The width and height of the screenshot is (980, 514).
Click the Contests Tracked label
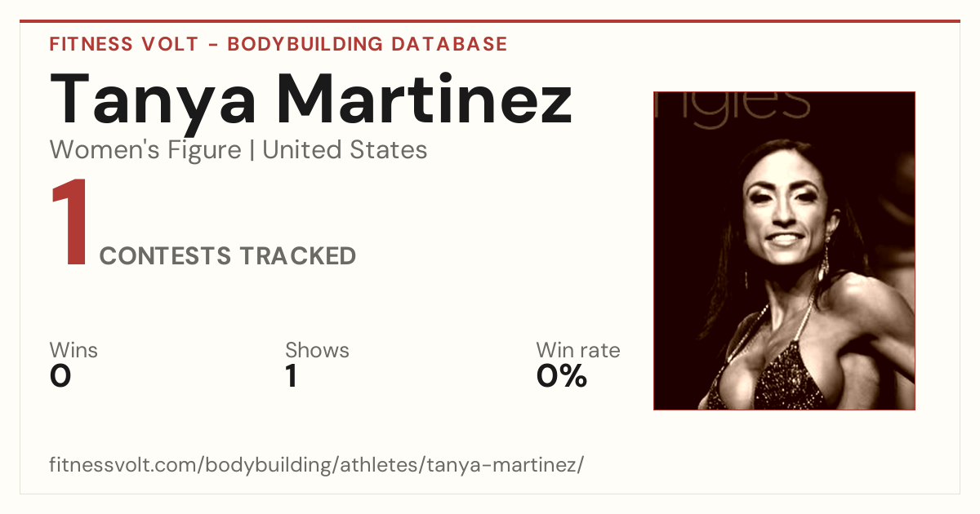tap(228, 256)
